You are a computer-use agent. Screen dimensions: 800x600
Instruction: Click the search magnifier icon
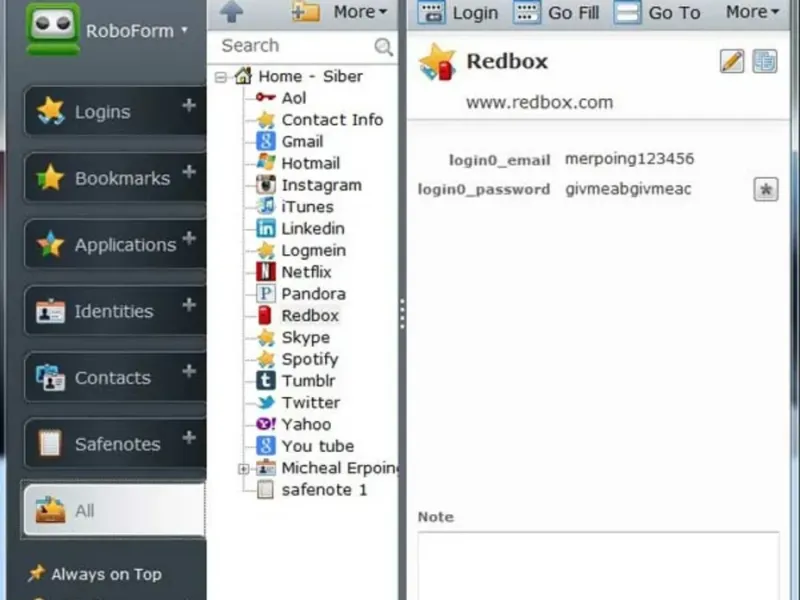(383, 47)
